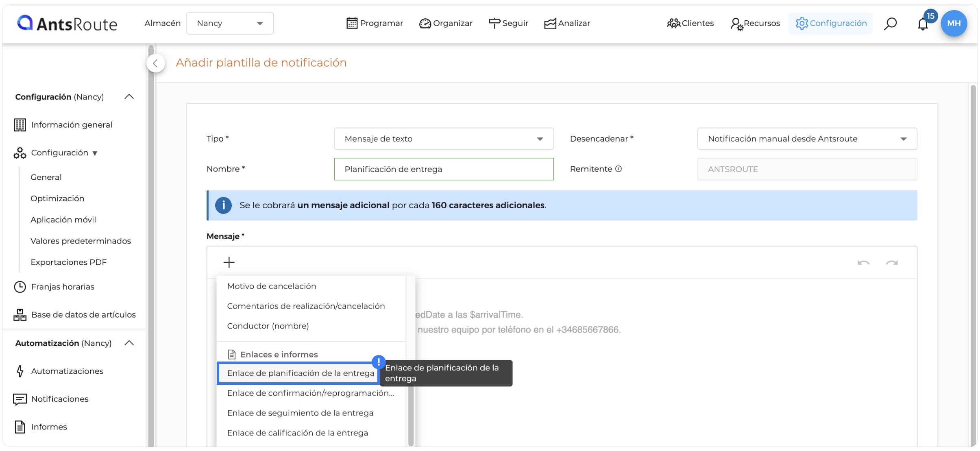Select Comentarios de realización/cancelación variable
Image resolution: width=980 pixels, height=451 pixels.
(x=311, y=306)
